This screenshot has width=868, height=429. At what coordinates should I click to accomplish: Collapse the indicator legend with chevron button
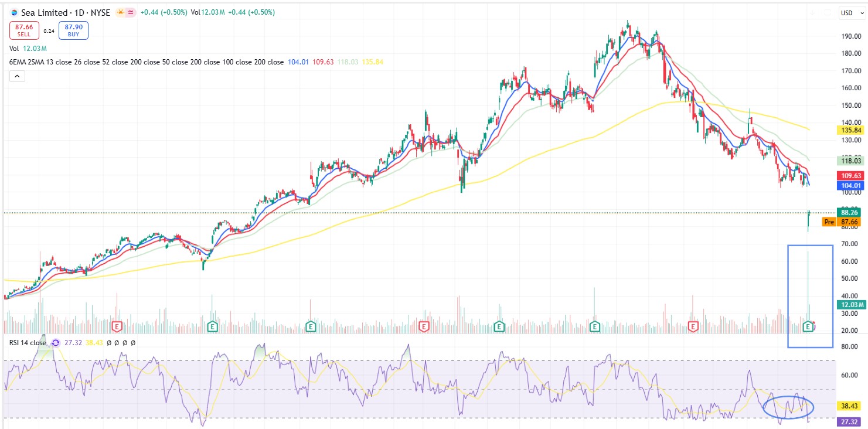(x=17, y=76)
